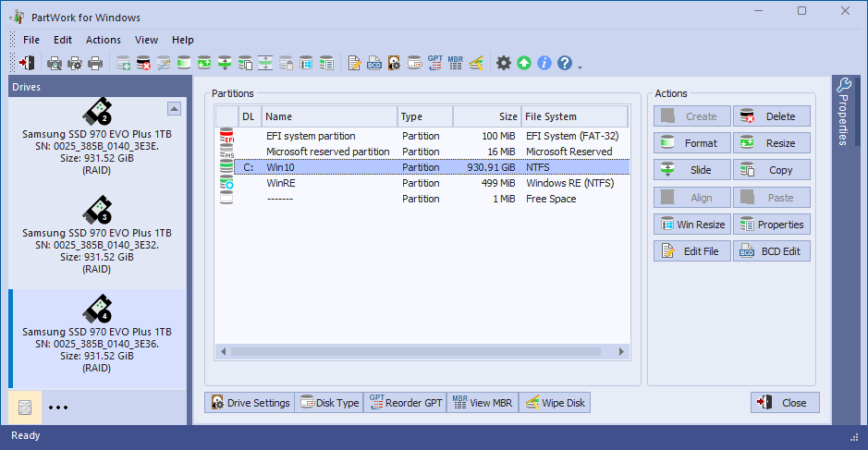868x450 pixels.
Task: Select the 1 MiB Free Space row
Action: (424, 199)
